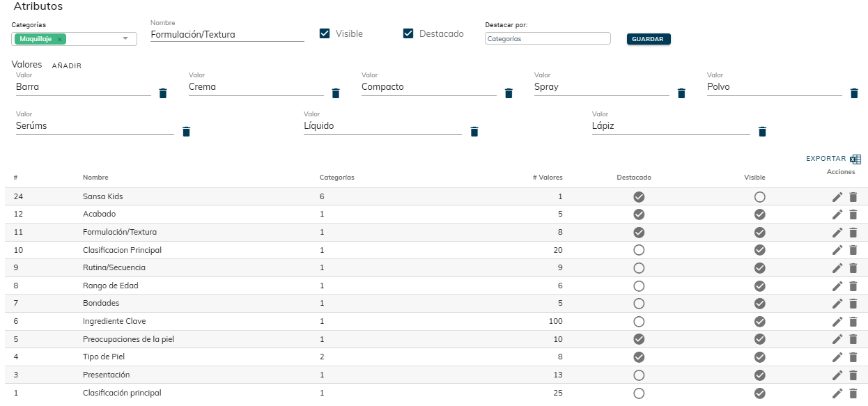868x406 pixels.
Task: Click the Nombre field with Formulación/Textura
Action: click(x=227, y=34)
